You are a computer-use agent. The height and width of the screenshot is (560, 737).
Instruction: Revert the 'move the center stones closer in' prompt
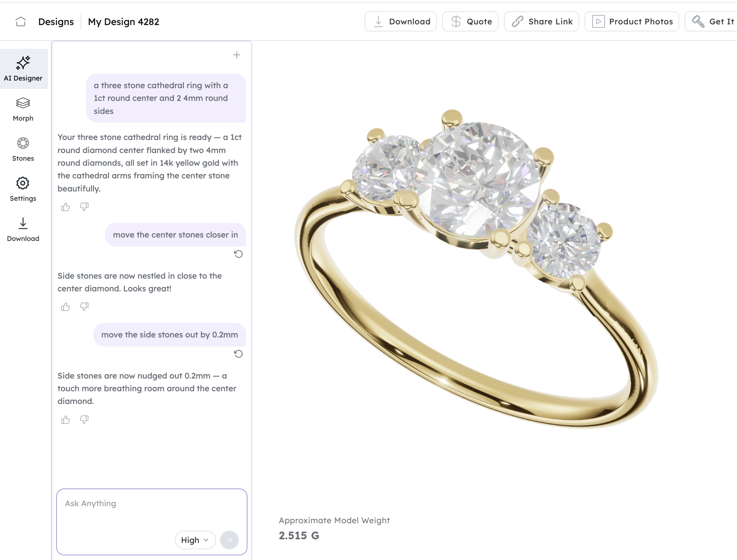[x=238, y=254]
